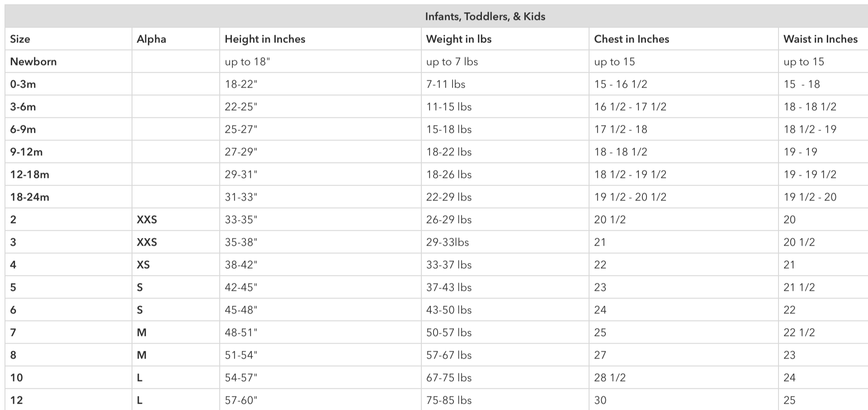This screenshot has width=868, height=410.
Task: Click the XS alpha cell
Action: 143,265
